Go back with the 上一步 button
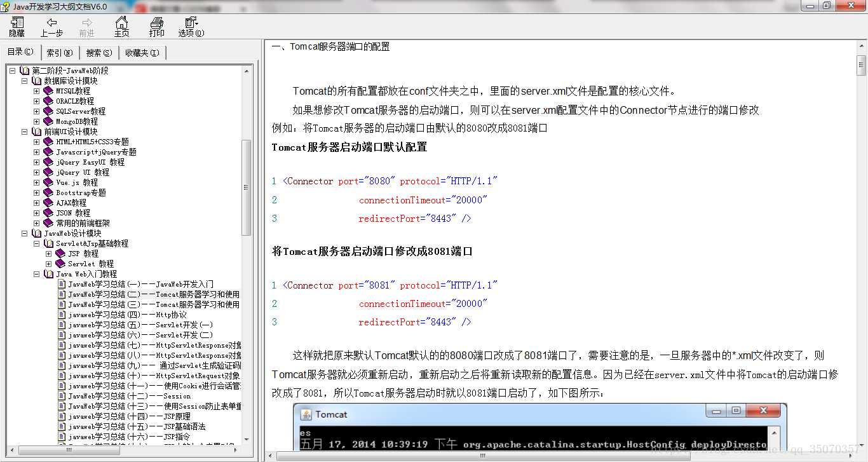The image size is (868, 462). click(x=51, y=27)
